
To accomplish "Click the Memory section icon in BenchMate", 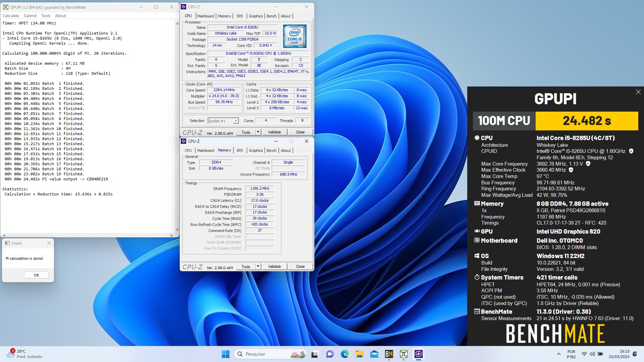I will click(477, 203).
